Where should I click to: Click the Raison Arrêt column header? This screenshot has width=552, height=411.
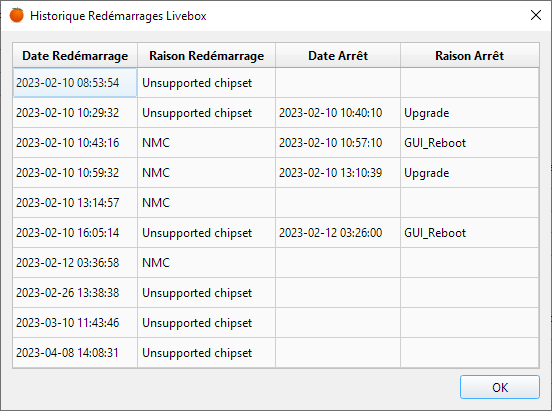point(470,55)
